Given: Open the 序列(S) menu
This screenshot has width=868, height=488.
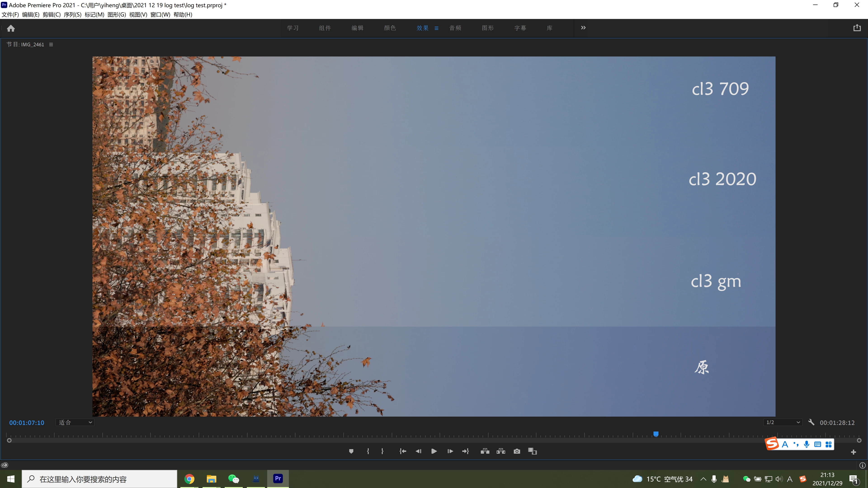Looking at the screenshot, I should (72, 14).
